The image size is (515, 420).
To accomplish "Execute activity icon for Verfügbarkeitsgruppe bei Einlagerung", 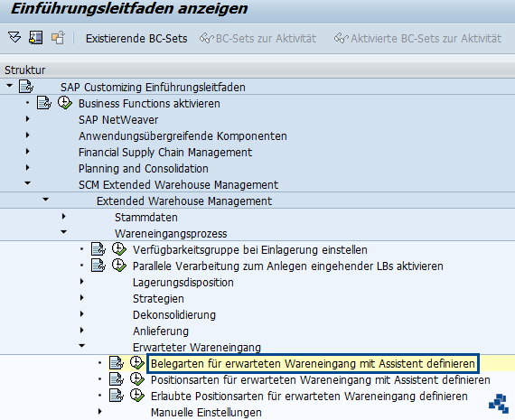I will coord(119,249).
